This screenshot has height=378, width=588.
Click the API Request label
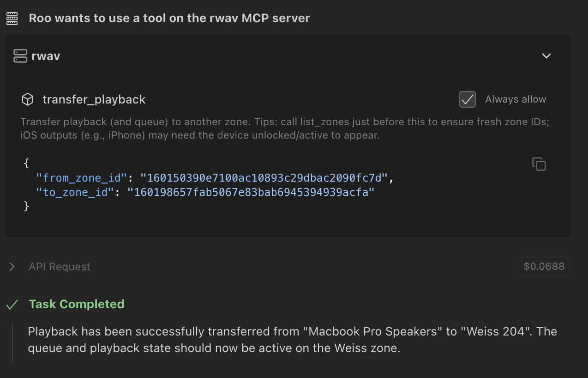click(60, 267)
